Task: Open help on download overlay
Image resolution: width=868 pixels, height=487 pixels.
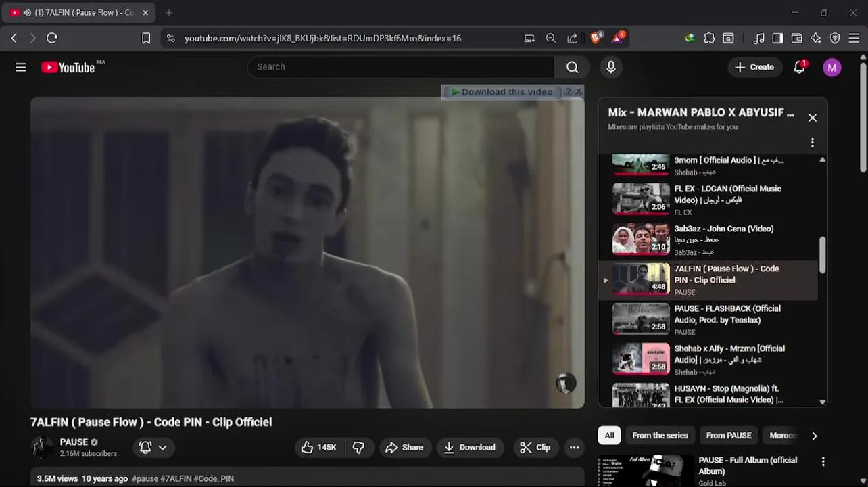Action: 569,91
